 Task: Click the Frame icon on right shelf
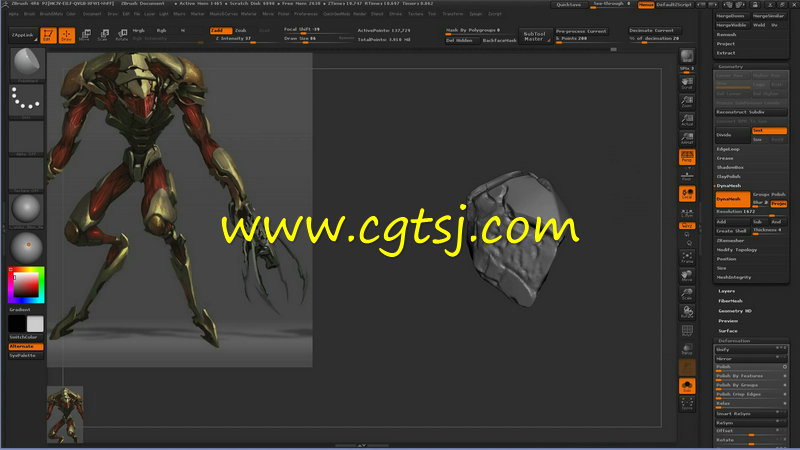point(687,257)
